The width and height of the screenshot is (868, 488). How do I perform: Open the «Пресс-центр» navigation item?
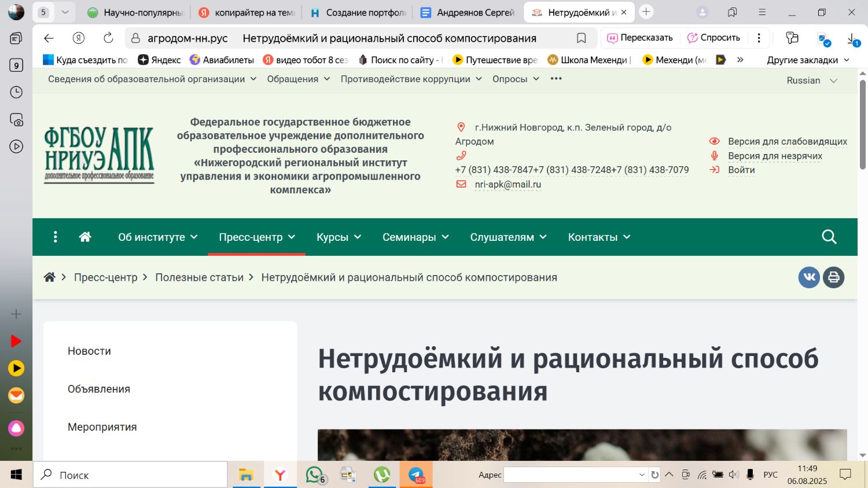point(256,237)
